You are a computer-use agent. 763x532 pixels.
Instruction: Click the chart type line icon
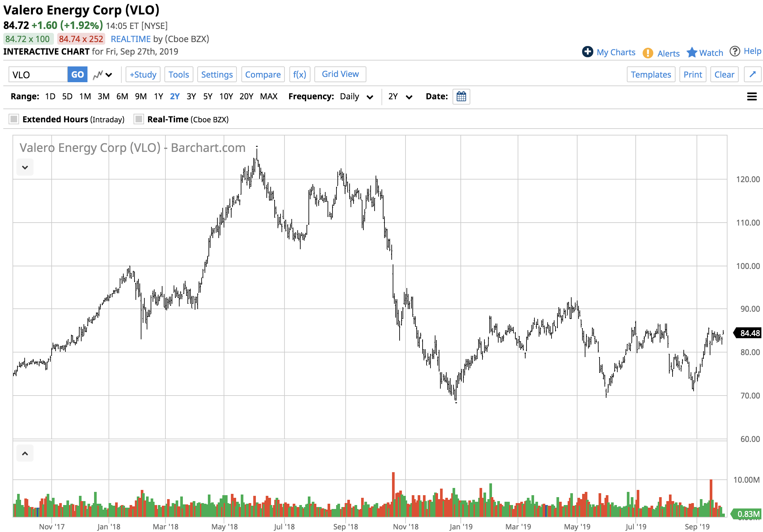98,75
